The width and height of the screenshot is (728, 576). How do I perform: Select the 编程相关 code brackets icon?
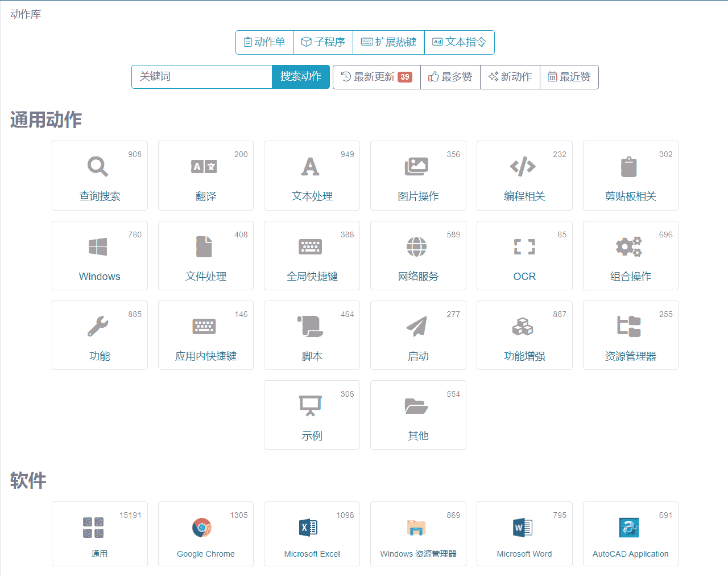click(x=523, y=166)
